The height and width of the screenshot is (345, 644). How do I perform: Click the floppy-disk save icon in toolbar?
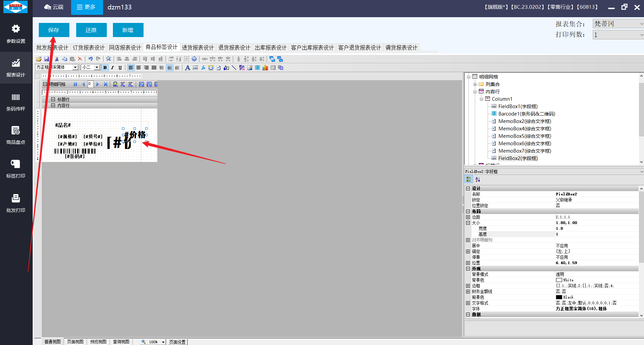coord(47,59)
